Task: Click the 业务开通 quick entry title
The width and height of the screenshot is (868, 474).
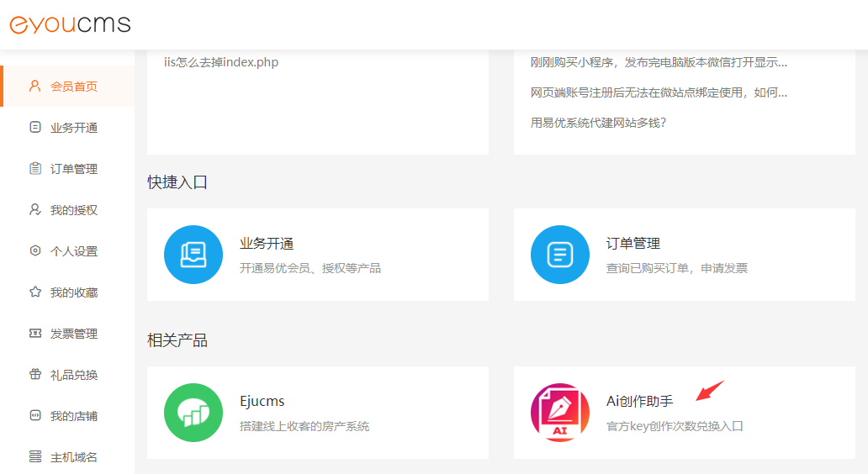Action: (267, 244)
